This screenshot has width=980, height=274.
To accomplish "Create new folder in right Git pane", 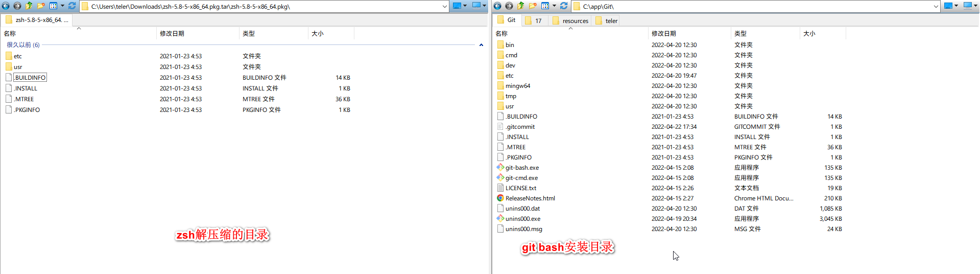I will click(x=533, y=6).
